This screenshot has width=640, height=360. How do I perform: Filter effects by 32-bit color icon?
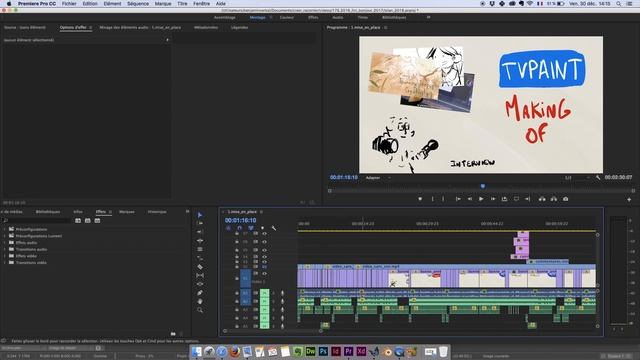(x=87, y=220)
